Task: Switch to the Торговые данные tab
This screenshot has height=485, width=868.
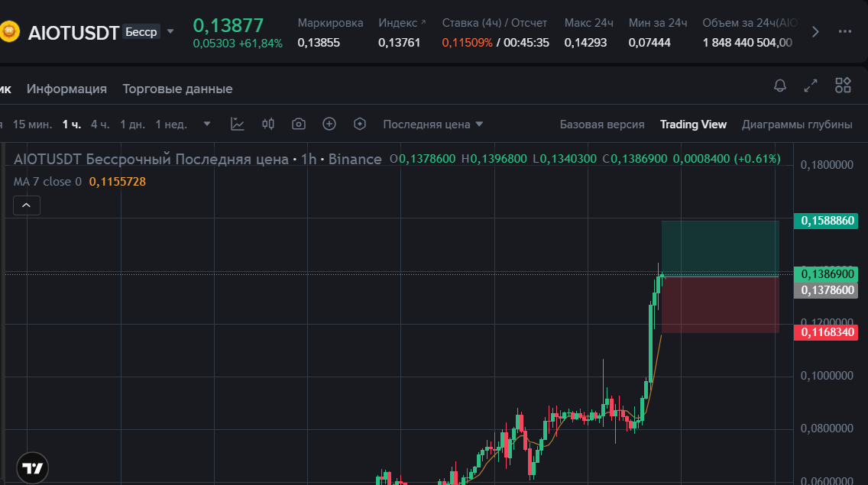Action: (x=177, y=89)
